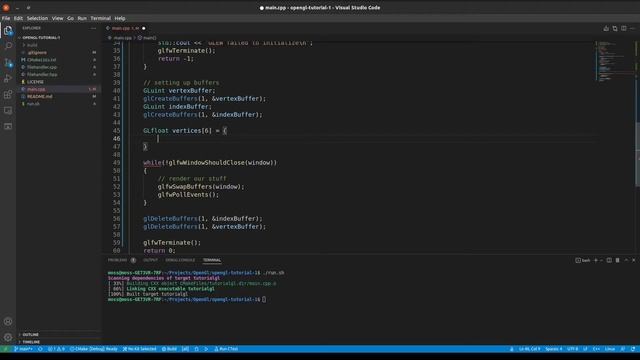Open the Edit menu

[x=18, y=18]
